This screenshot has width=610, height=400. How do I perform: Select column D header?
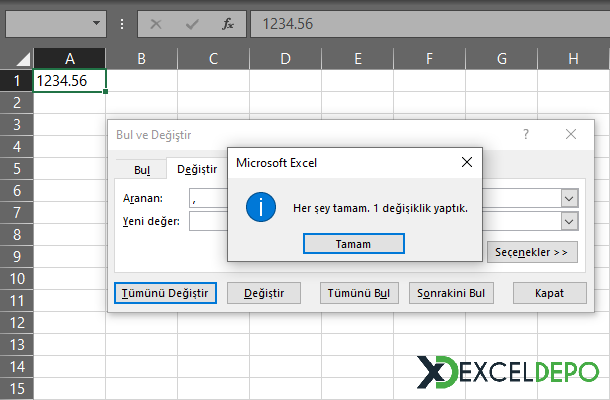tap(286, 59)
